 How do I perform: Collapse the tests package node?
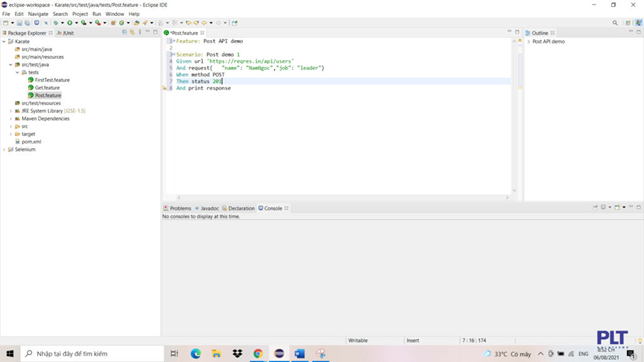click(x=17, y=72)
